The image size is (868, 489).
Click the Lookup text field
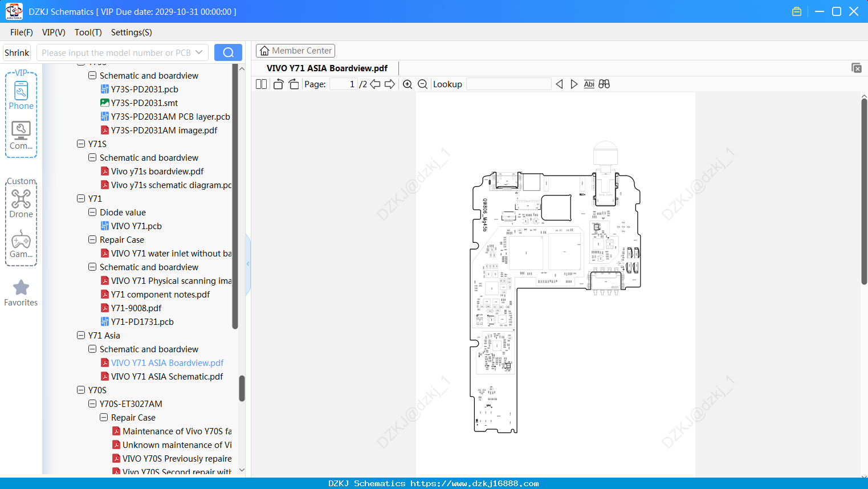click(x=509, y=84)
